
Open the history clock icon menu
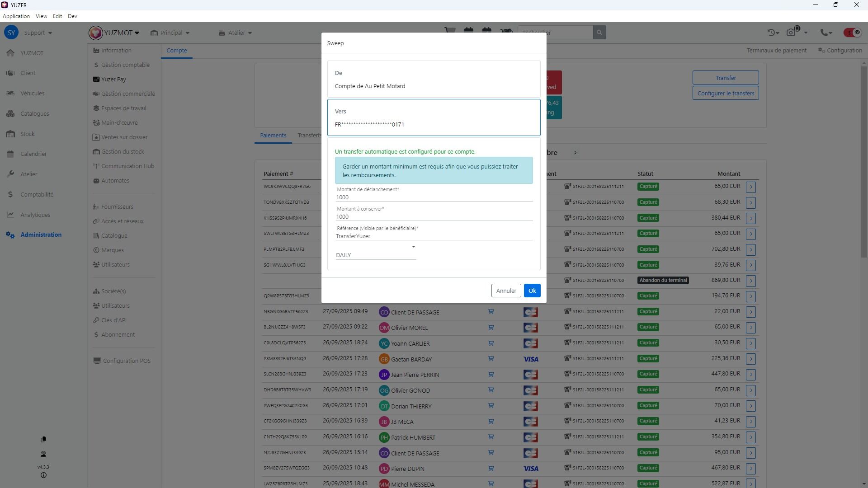(772, 33)
